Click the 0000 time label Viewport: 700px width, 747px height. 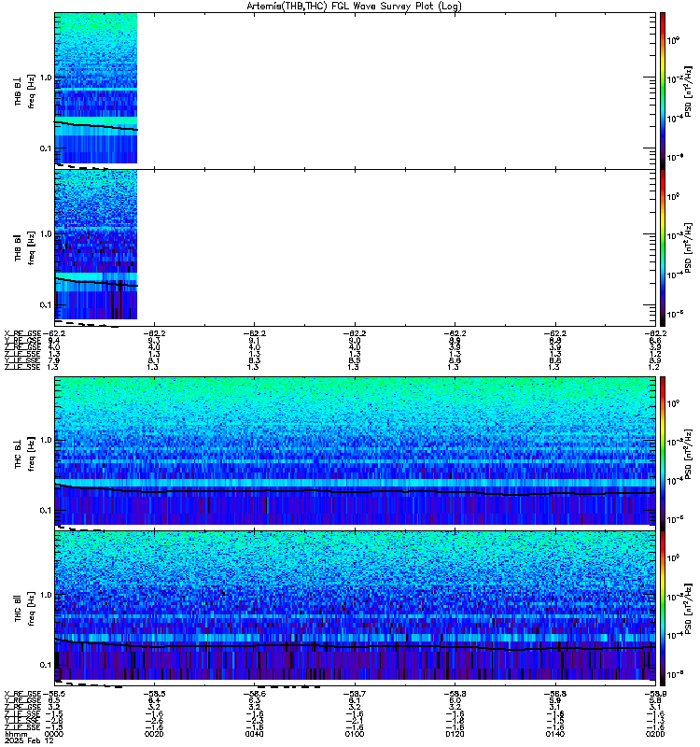53,734
